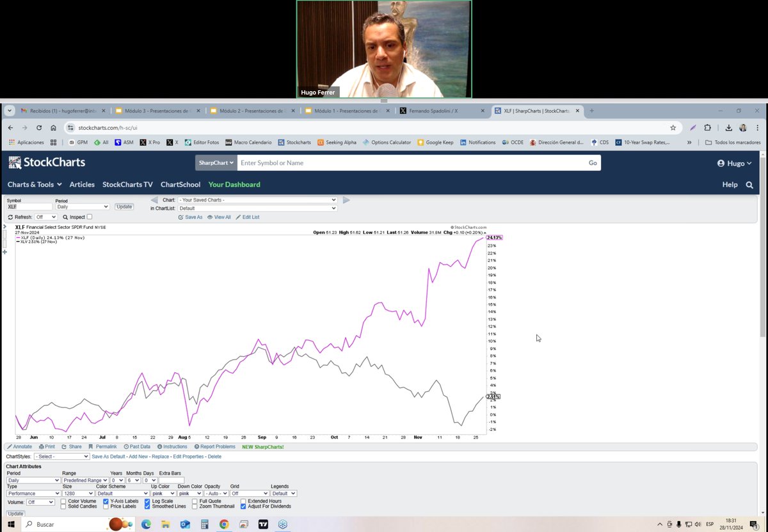Open ChartSchool
The width and height of the screenshot is (768, 532).
point(180,185)
